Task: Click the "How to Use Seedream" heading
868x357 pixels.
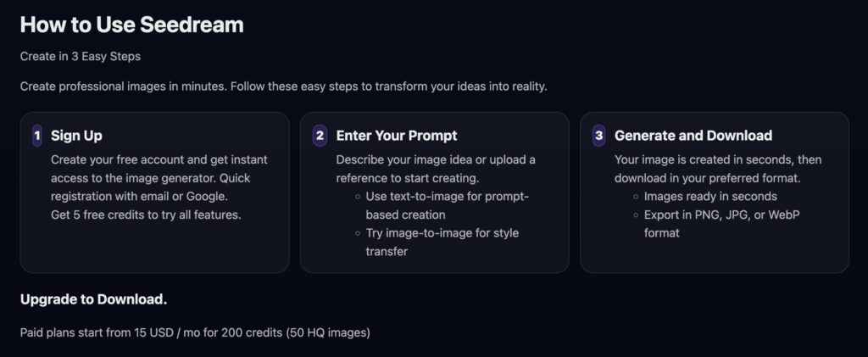Action: coord(131,25)
